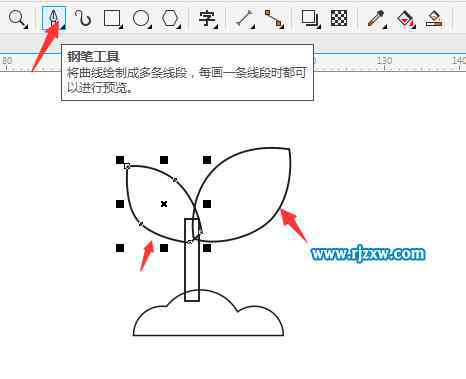
Task: Open the Zoom tool flyout arrow
Action: 26,26
